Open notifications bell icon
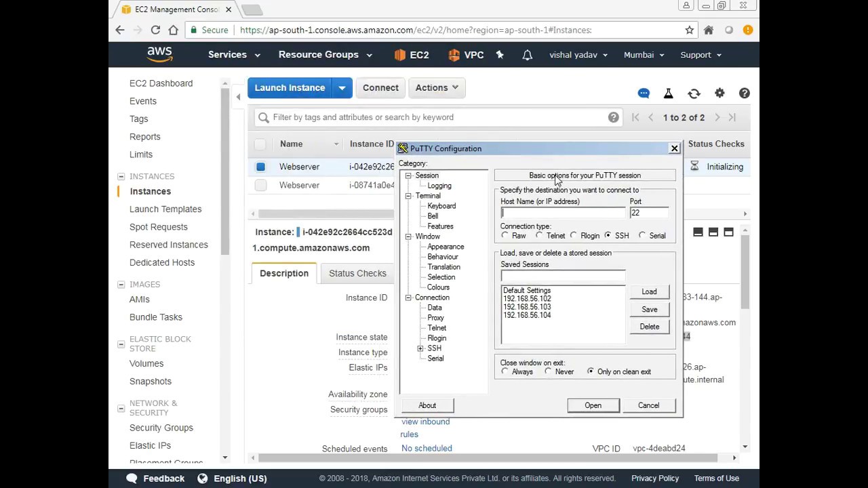The width and height of the screenshot is (868, 488). 527,55
